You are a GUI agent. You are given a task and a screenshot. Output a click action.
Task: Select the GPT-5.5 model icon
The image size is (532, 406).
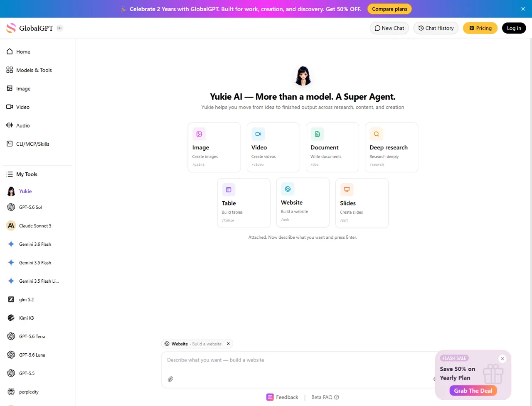[11, 373]
